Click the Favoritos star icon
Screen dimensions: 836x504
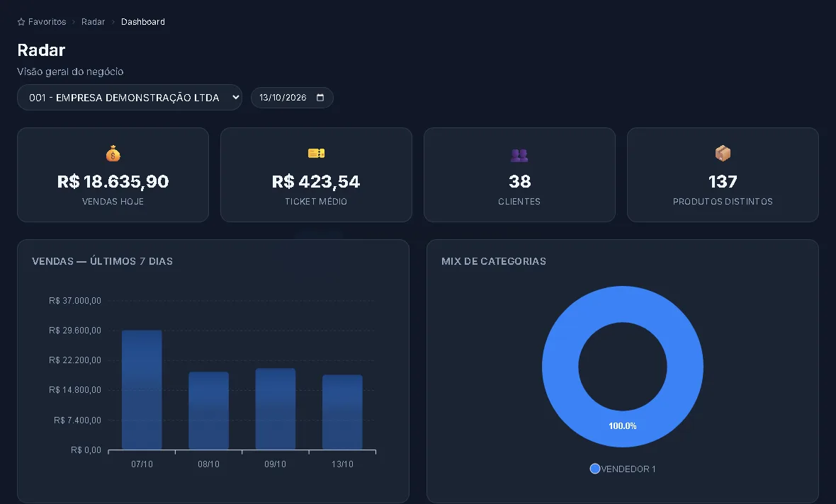click(21, 22)
